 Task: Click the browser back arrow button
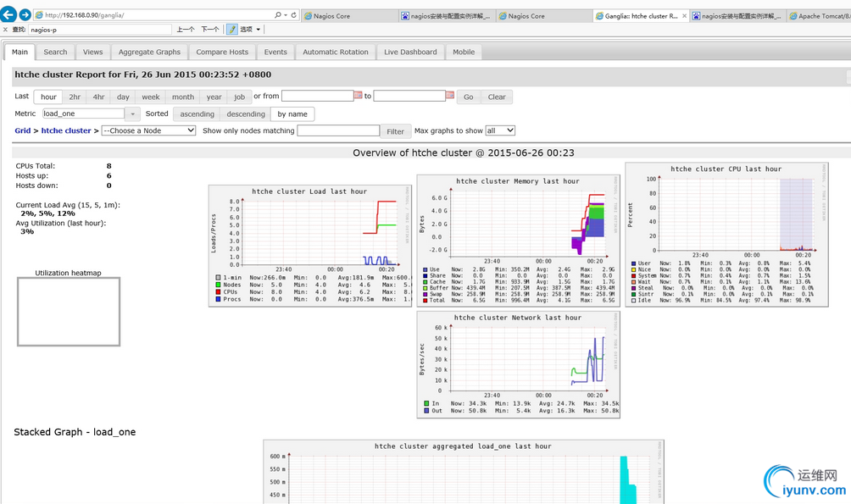[8, 15]
